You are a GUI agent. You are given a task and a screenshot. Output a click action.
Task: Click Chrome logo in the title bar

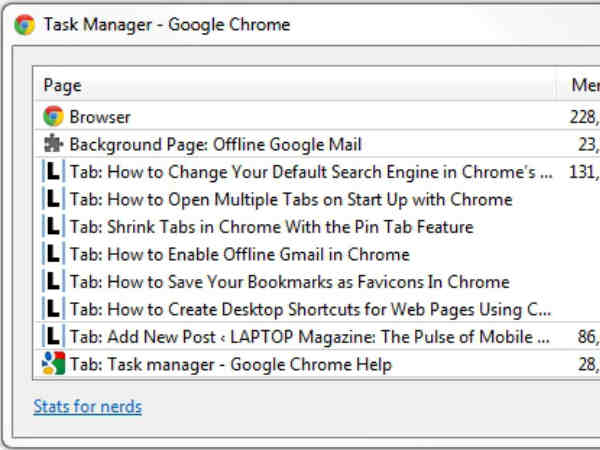pyautogui.click(x=25, y=24)
